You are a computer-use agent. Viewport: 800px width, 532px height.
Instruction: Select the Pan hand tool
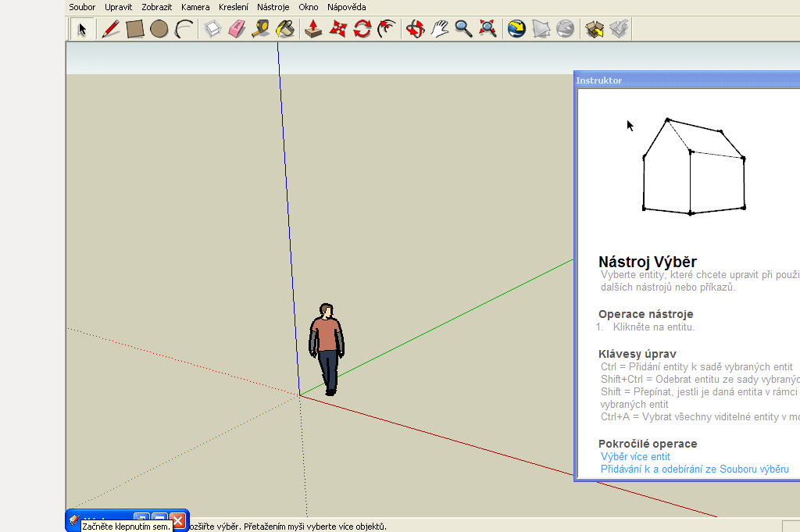440,29
